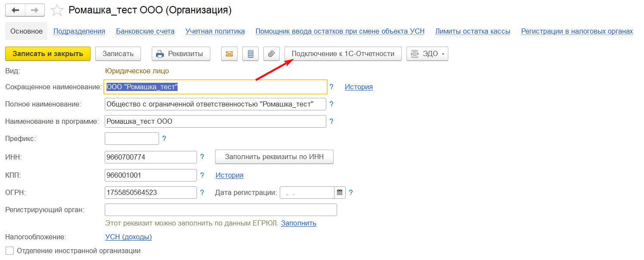Open История link next to КПП

(229, 175)
